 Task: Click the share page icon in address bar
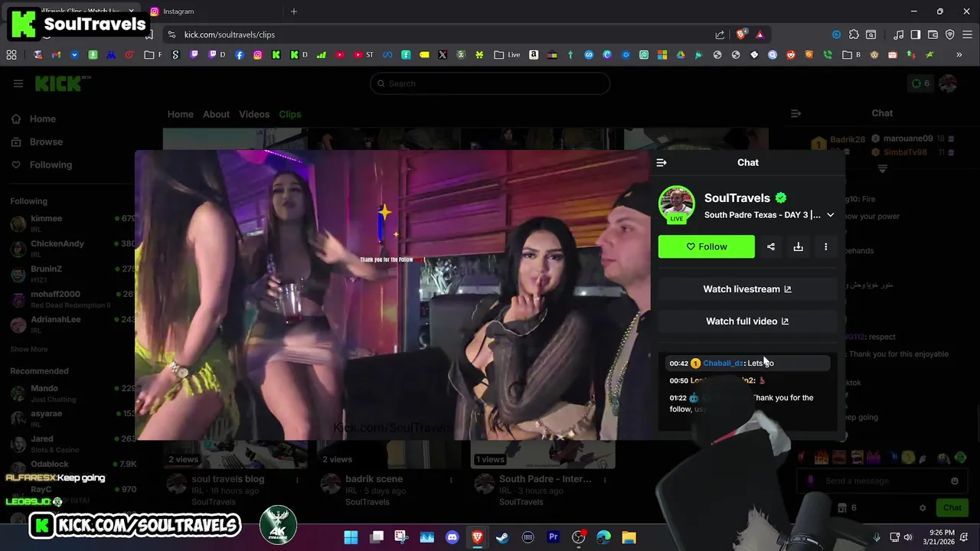720,34
